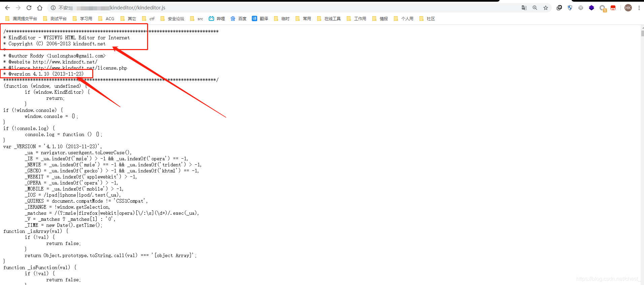
Task: Click 'var _VERSION' code line
Action: 53,147
